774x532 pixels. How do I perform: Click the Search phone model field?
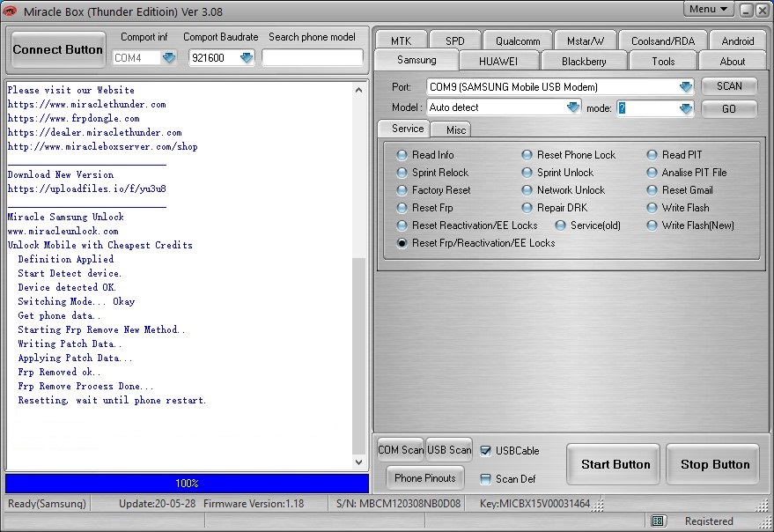[313, 58]
